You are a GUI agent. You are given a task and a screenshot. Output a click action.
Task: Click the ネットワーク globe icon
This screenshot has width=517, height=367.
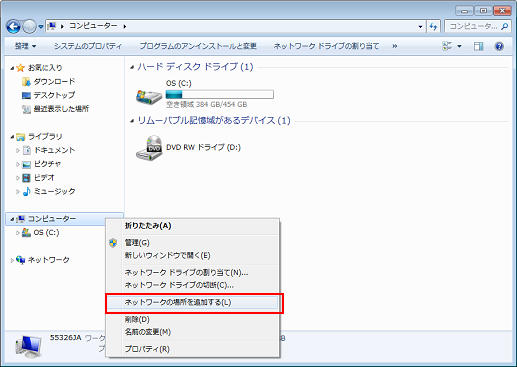point(21,260)
